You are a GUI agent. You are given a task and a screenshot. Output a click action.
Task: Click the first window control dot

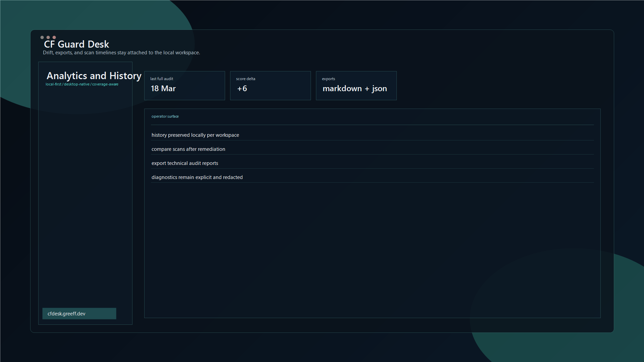tap(42, 38)
